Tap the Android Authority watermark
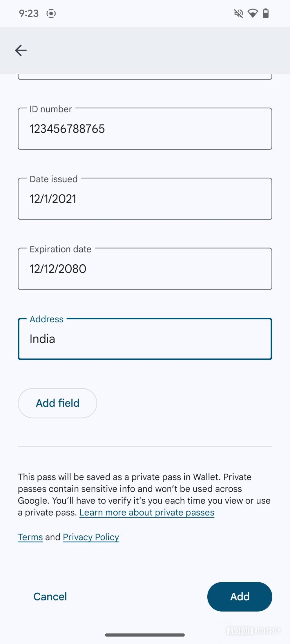The height and width of the screenshot is (644, 290). [x=253, y=631]
